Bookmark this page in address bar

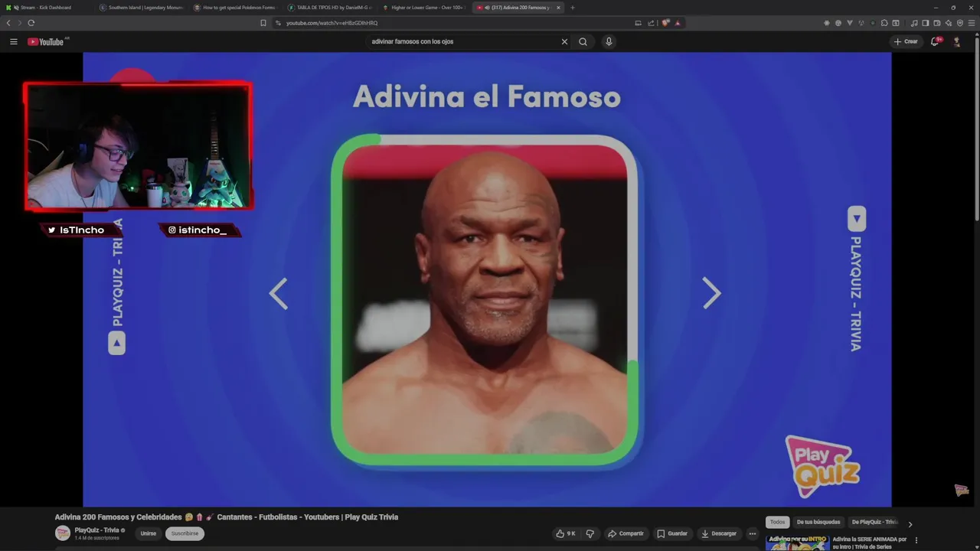point(263,23)
